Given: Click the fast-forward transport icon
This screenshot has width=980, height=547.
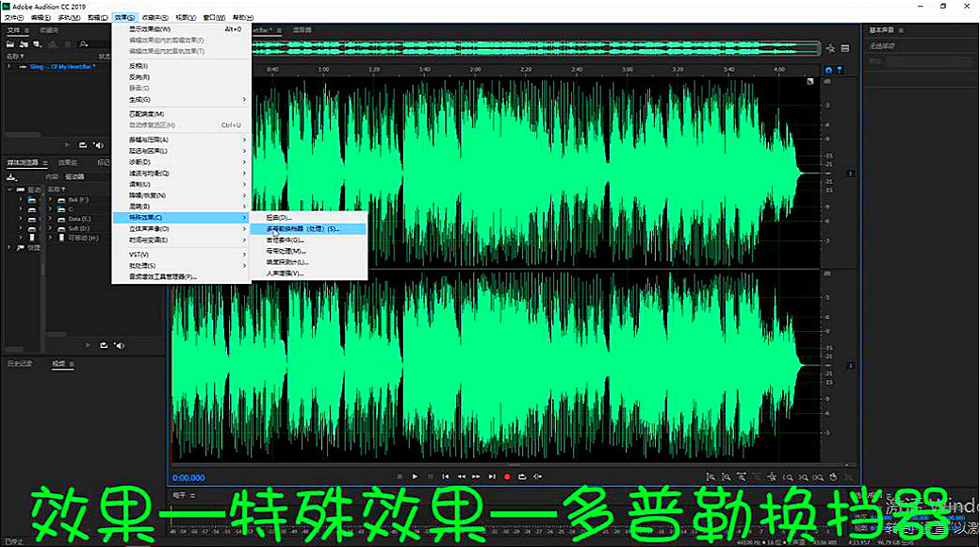Looking at the screenshot, I should [x=476, y=477].
